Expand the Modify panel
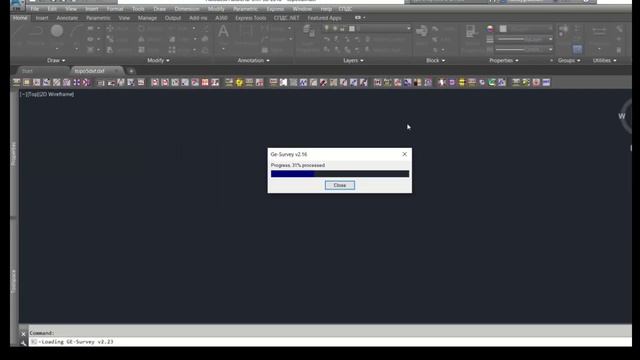This screenshot has height=360, width=640. [x=158, y=60]
